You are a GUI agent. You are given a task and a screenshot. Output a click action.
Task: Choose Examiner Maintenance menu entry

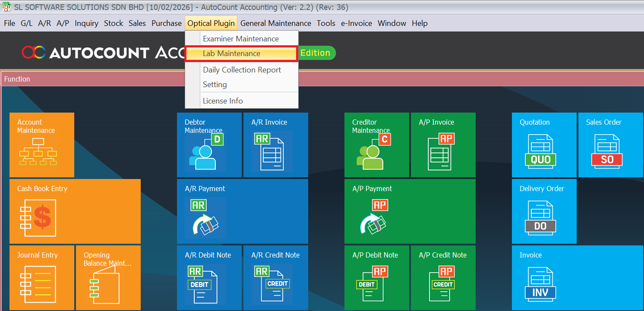coord(241,39)
